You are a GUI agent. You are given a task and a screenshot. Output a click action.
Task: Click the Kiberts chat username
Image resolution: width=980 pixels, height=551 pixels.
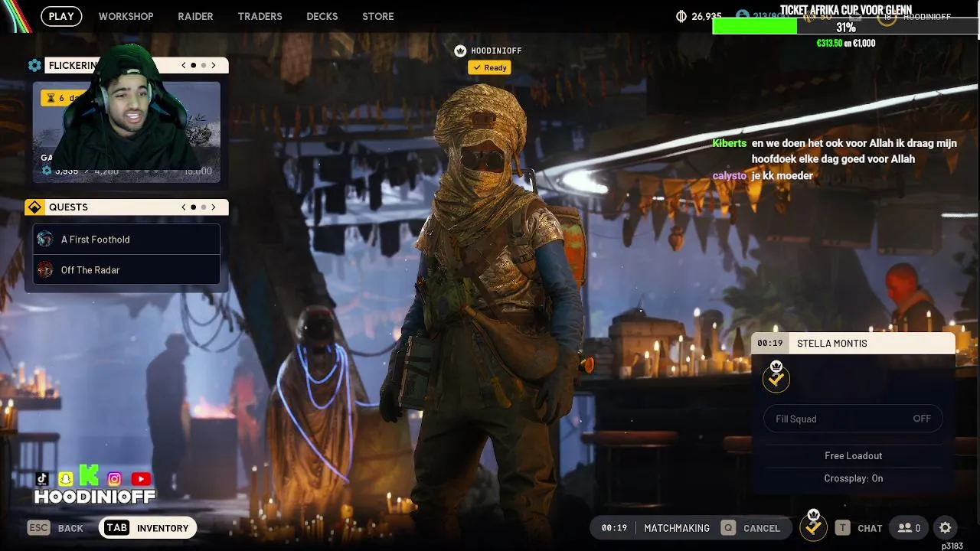[x=729, y=143]
